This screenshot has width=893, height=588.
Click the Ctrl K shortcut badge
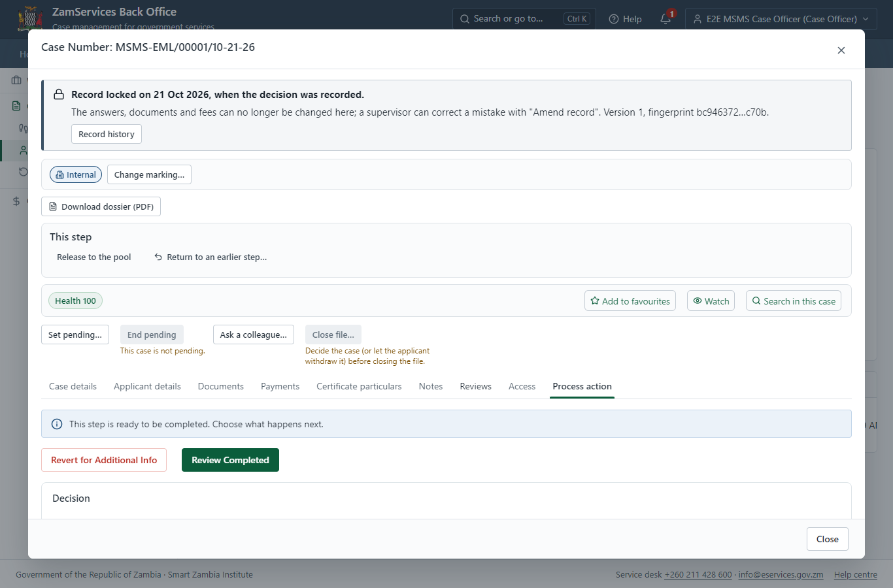point(577,19)
